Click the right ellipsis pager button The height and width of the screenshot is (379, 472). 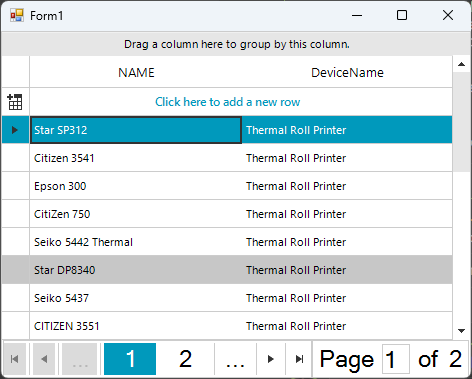pyautogui.click(x=235, y=359)
